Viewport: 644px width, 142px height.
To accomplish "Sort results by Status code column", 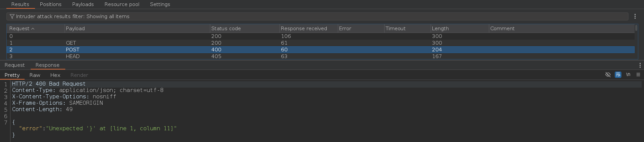I will (244, 29).
